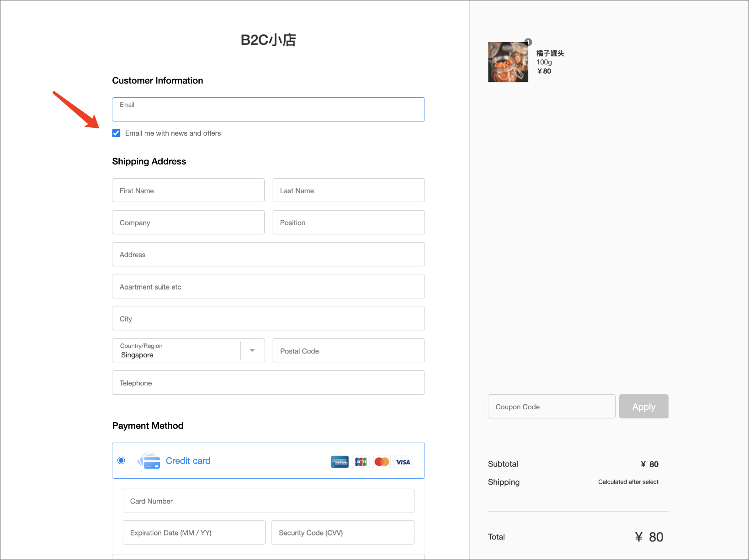
Task: Uncheck Email me with news and offers
Action: point(116,133)
